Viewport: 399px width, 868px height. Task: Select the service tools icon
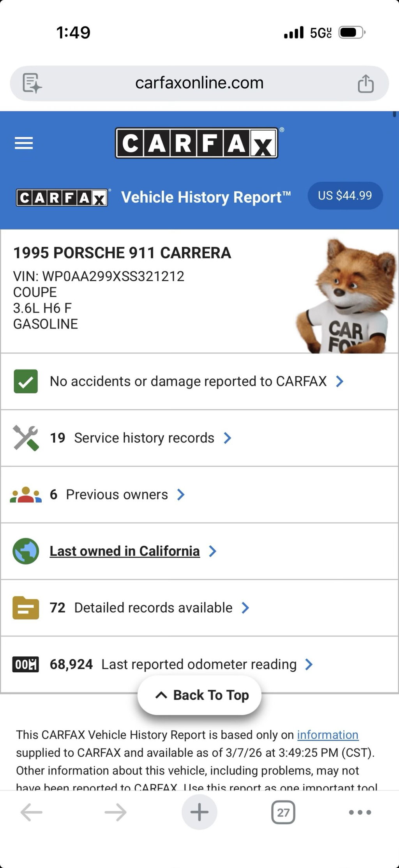tap(25, 437)
